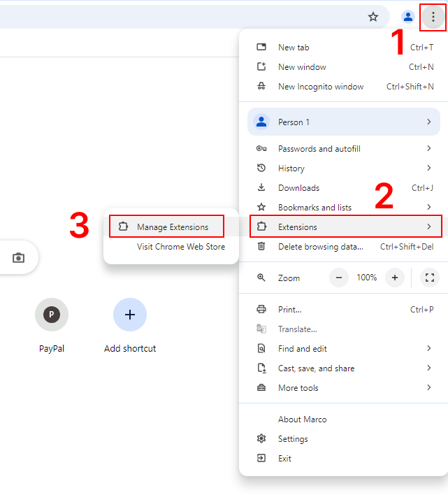Click the bookmark star in address bar

click(x=373, y=17)
